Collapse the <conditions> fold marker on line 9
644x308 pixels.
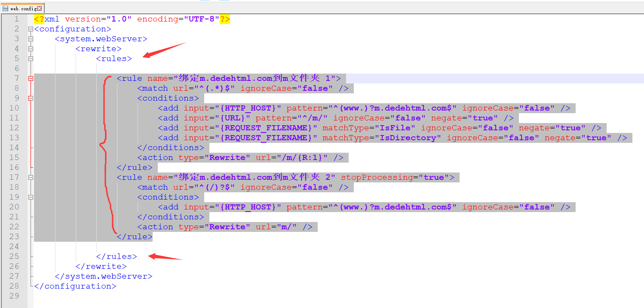click(30, 99)
